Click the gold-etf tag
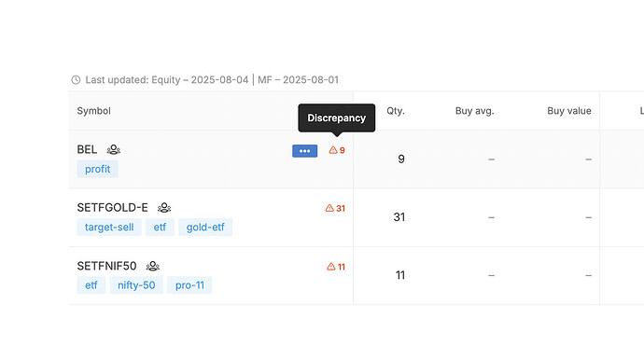The width and height of the screenshot is (644, 346). coord(205,227)
